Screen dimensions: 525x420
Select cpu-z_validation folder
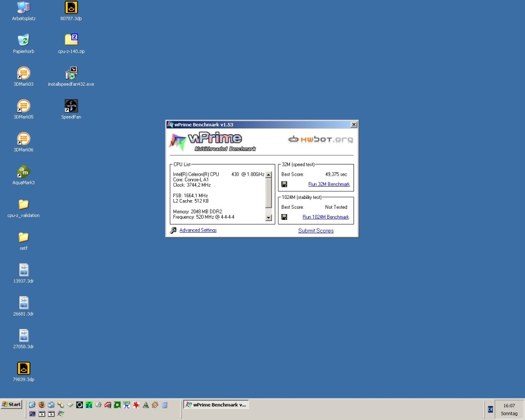click(23, 208)
